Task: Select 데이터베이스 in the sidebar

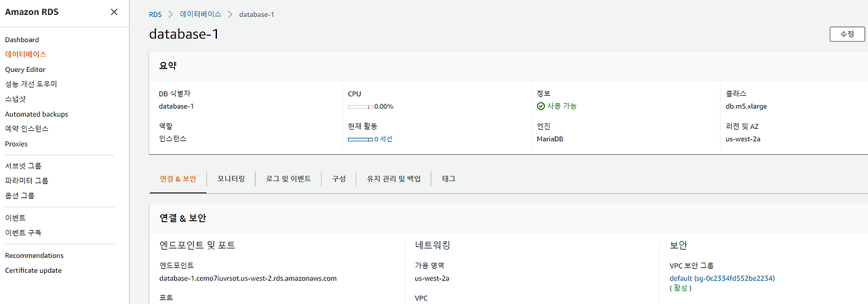Action: coord(25,54)
